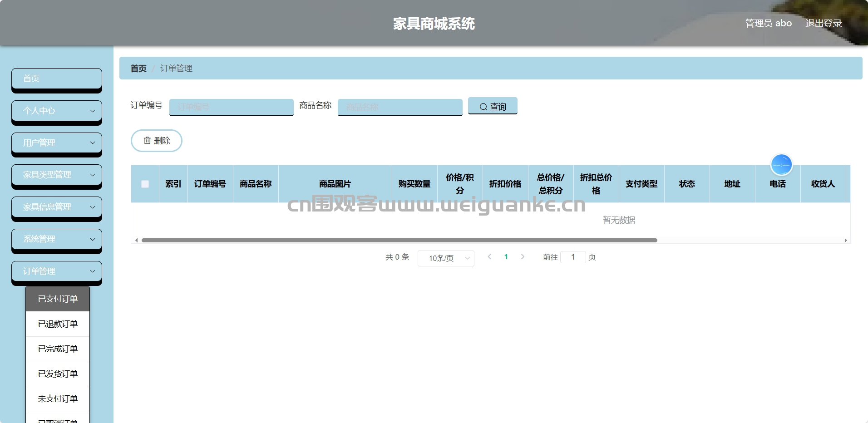Click 首页 breadcrumb link
The height and width of the screenshot is (423, 868).
[138, 69]
